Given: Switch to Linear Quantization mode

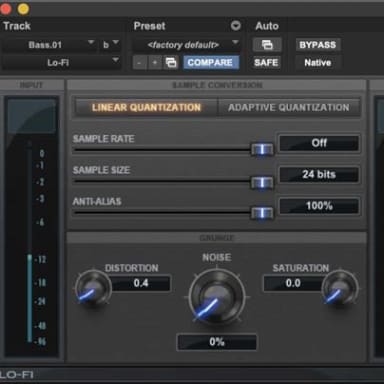Looking at the screenshot, I should click(x=146, y=107).
